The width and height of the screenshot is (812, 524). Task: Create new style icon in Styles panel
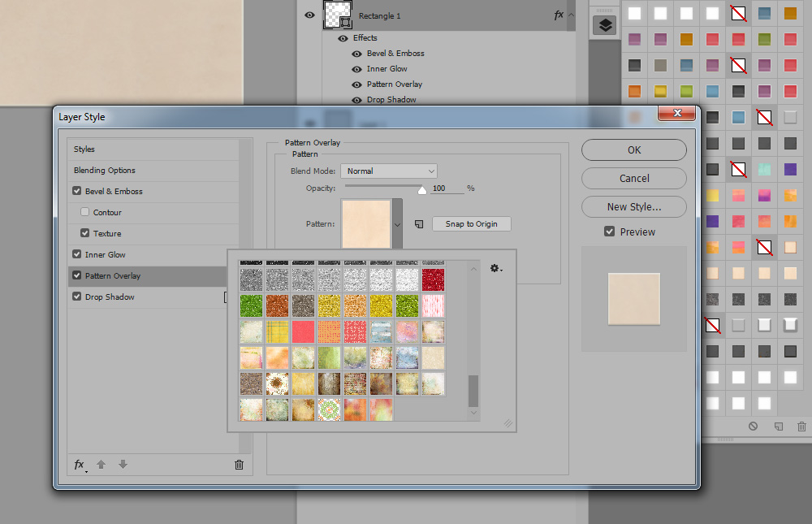(779, 426)
